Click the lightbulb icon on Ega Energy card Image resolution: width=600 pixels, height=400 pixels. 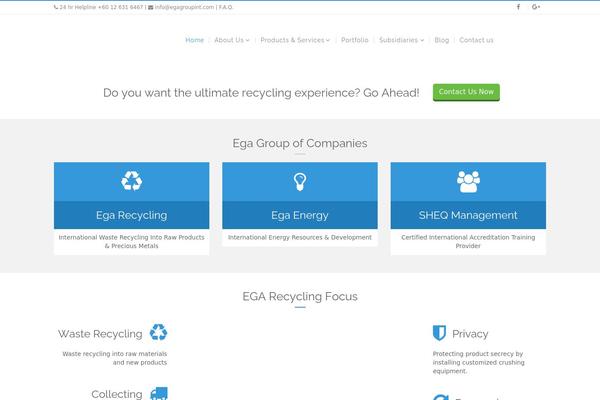[x=300, y=181]
